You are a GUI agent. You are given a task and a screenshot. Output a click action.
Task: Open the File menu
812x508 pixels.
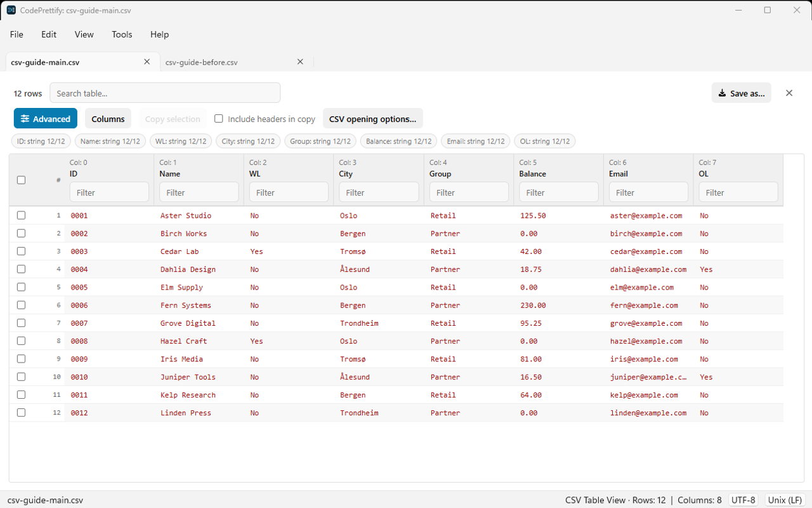[16, 34]
